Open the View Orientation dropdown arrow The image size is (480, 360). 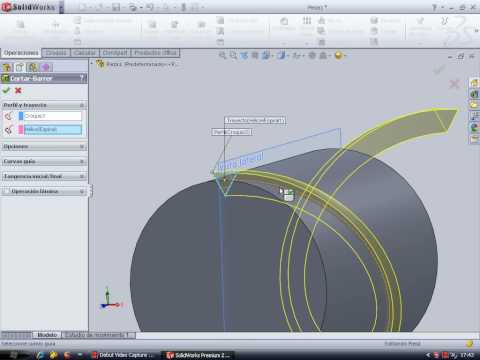pyautogui.click(x=272, y=56)
